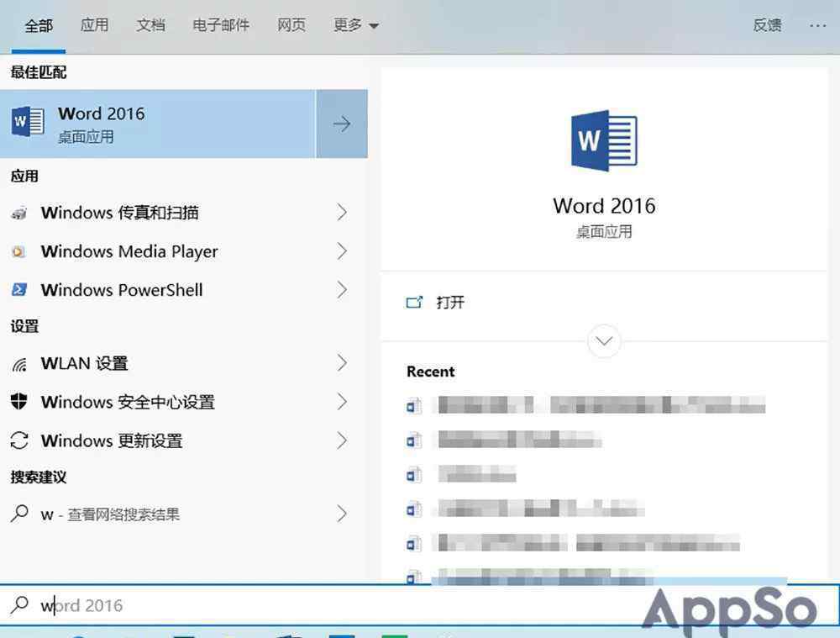This screenshot has width=840, height=638.
Task: Click the Windows 安全中心设置 result text
Action: pyautogui.click(x=128, y=402)
